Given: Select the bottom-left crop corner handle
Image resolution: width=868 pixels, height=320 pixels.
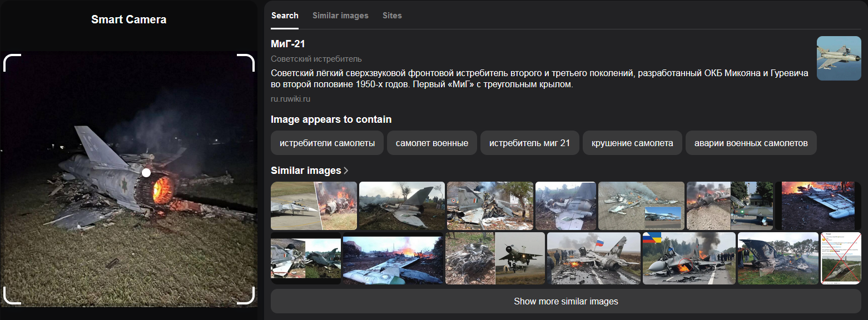Looking at the screenshot, I should point(12,296).
